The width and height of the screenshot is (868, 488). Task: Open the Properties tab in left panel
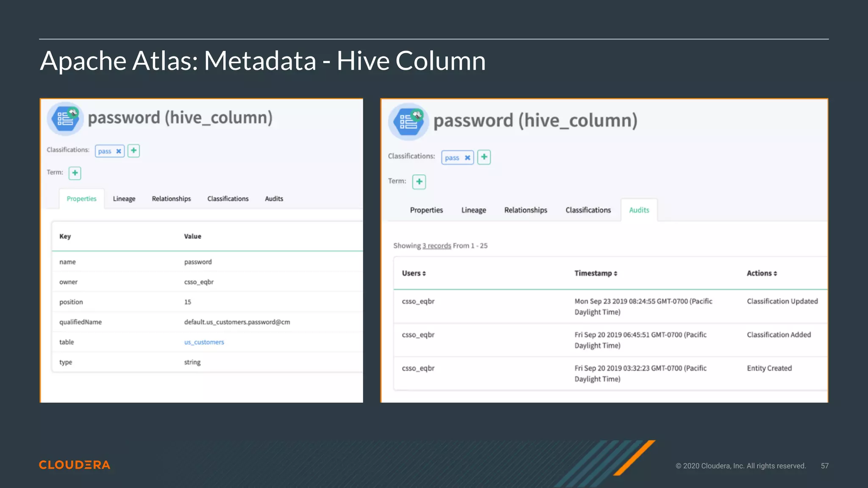[x=81, y=199]
